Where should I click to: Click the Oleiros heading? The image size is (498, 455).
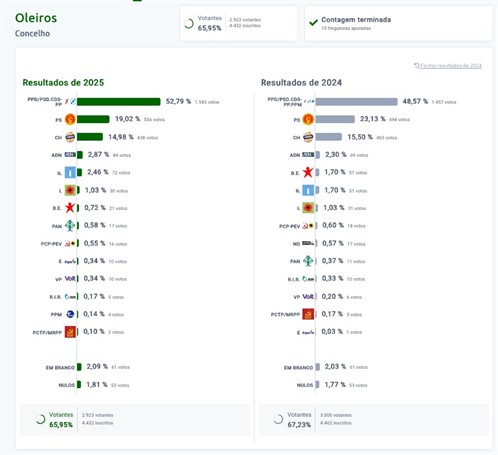click(36, 18)
